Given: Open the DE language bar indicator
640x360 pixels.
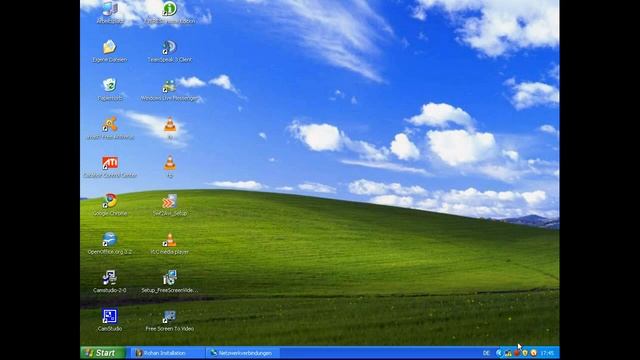Looking at the screenshot, I should tap(486, 353).
